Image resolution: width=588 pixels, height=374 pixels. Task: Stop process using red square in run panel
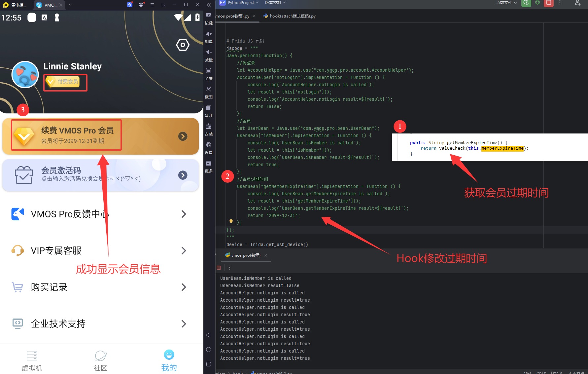pos(219,268)
